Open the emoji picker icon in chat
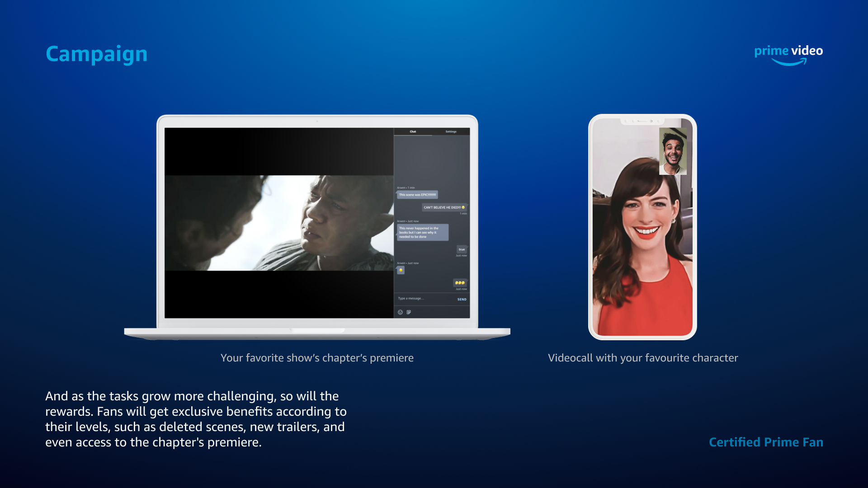This screenshot has width=868, height=488. tap(400, 312)
